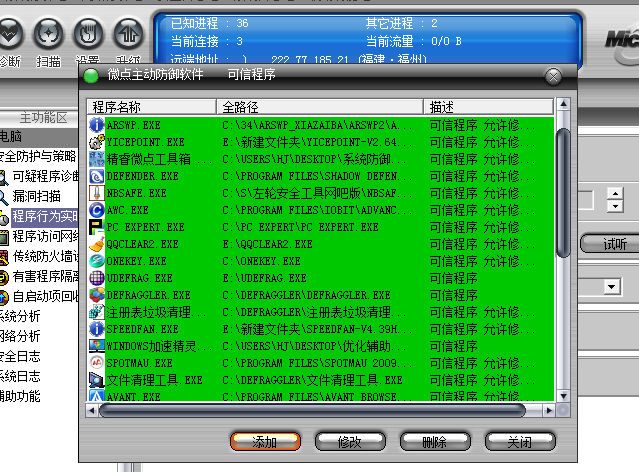
Task: Click the horizontal scroll left arrow
Action: point(91,410)
